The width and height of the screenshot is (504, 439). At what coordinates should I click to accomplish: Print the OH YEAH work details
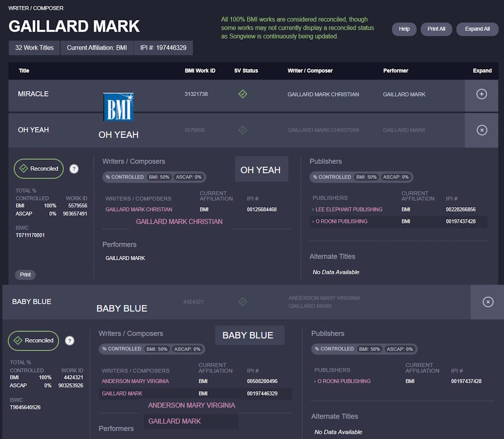tap(25, 275)
